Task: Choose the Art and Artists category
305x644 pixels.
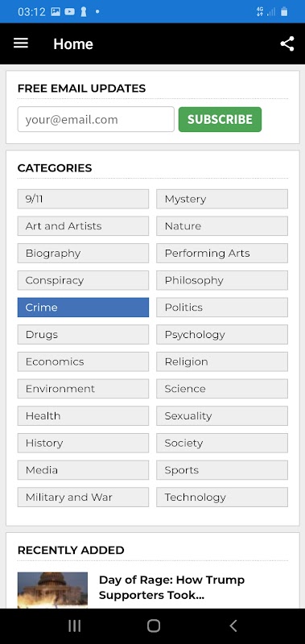Action: (83, 226)
